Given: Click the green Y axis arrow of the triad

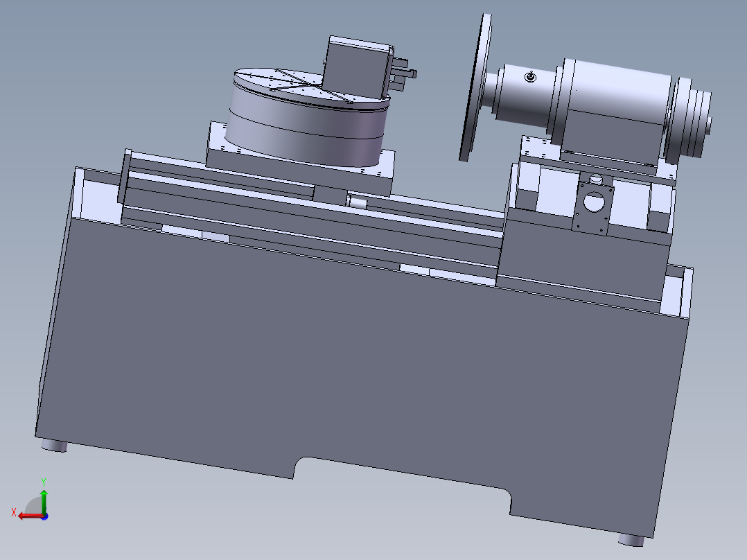Looking at the screenshot, I should coord(44,501).
